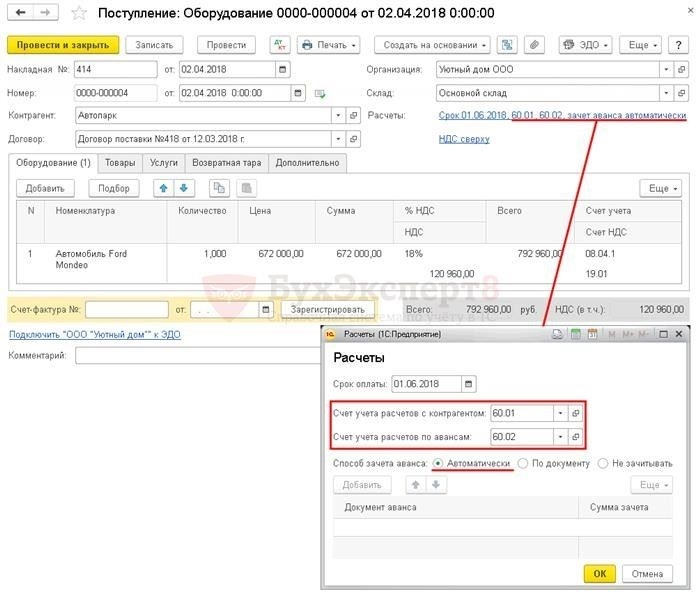700x593 pixels.
Task: Move table row up with blue arrow
Action: (x=163, y=188)
